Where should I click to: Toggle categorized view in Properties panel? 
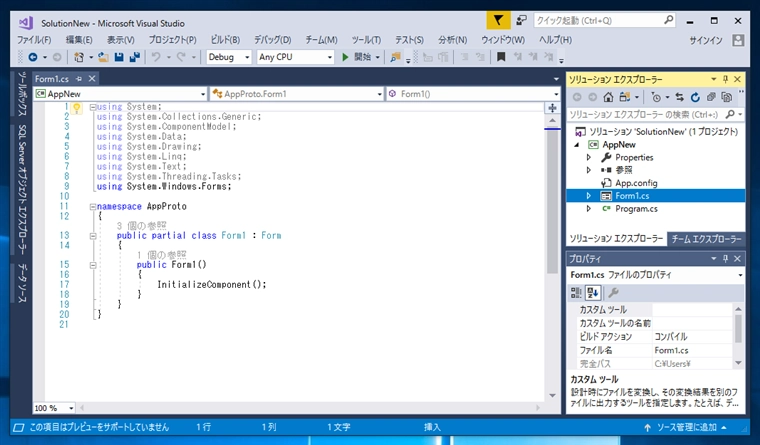click(577, 292)
